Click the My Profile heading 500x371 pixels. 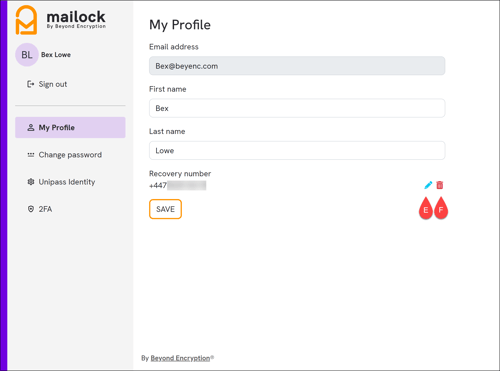(180, 25)
